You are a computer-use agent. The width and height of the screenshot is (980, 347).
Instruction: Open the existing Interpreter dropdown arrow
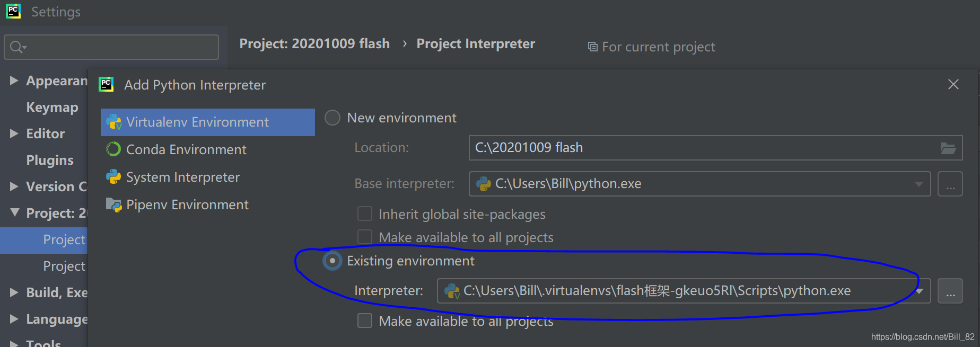[920, 291]
